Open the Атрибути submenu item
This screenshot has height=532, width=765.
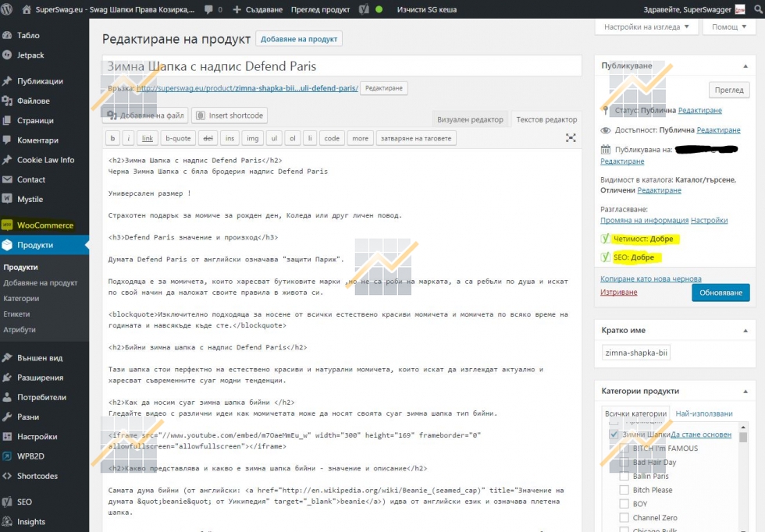pyautogui.click(x=20, y=330)
